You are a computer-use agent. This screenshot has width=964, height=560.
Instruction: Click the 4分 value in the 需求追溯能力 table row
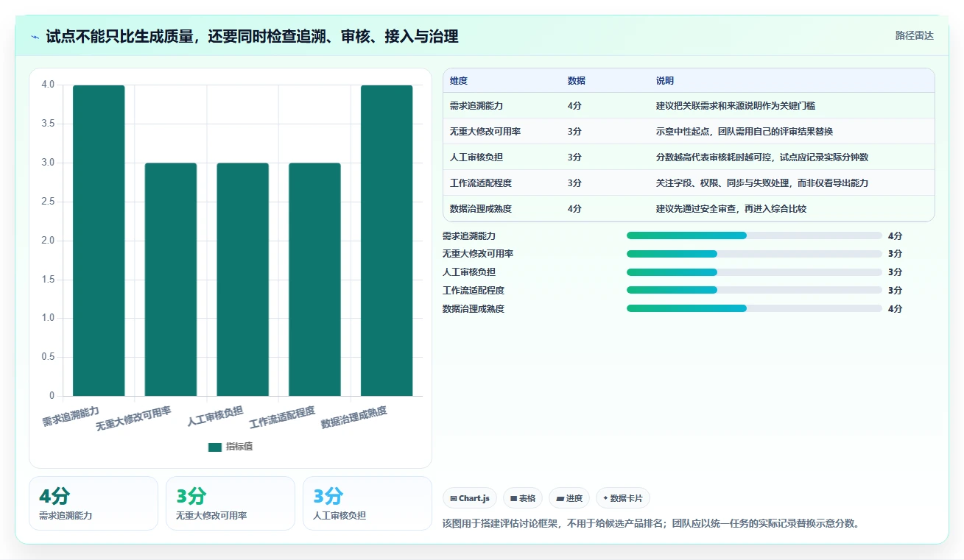pyautogui.click(x=574, y=106)
